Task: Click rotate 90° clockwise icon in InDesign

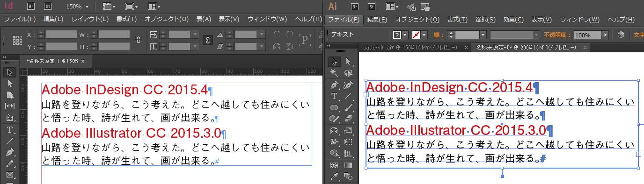Action: pyautogui.click(x=277, y=34)
